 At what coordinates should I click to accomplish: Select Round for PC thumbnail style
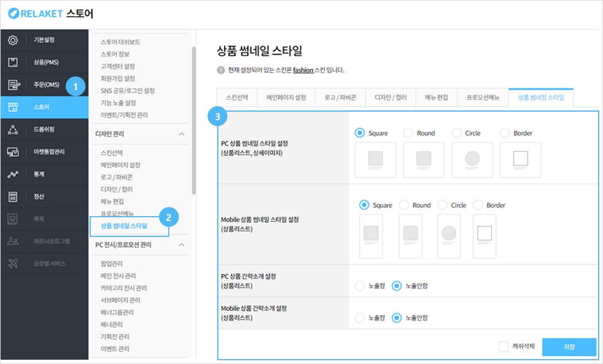click(408, 133)
